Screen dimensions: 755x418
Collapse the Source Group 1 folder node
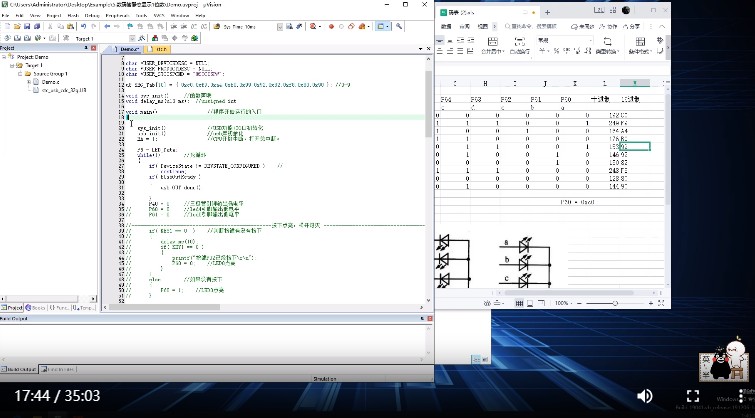click(20, 74)
